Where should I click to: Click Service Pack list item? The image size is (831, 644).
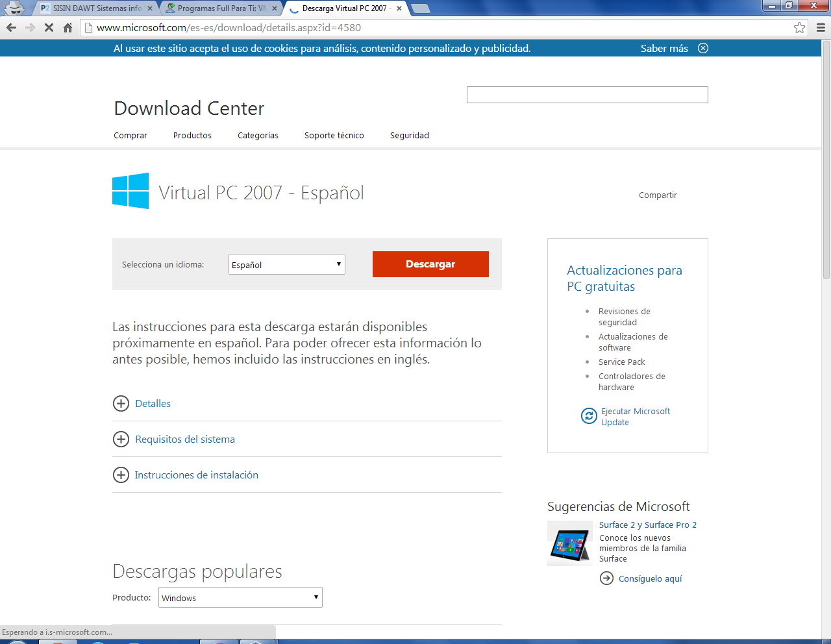622,362
